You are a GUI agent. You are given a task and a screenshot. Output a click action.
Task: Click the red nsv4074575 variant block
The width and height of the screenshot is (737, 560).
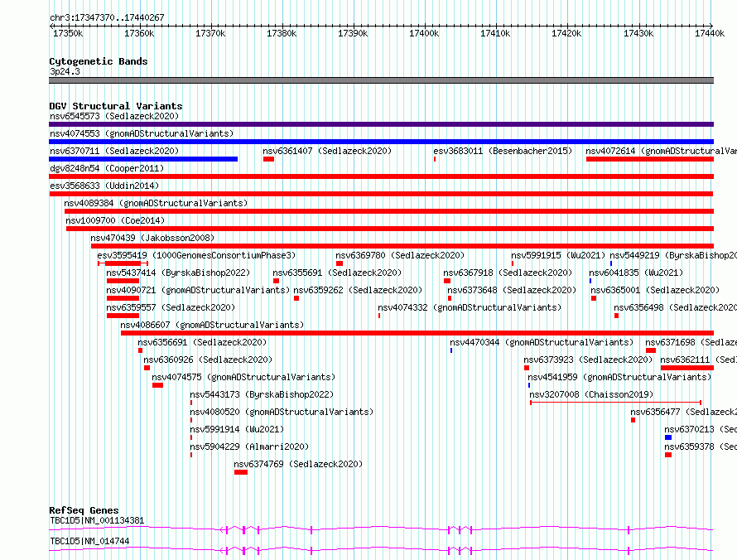click(x=157, y=385)
